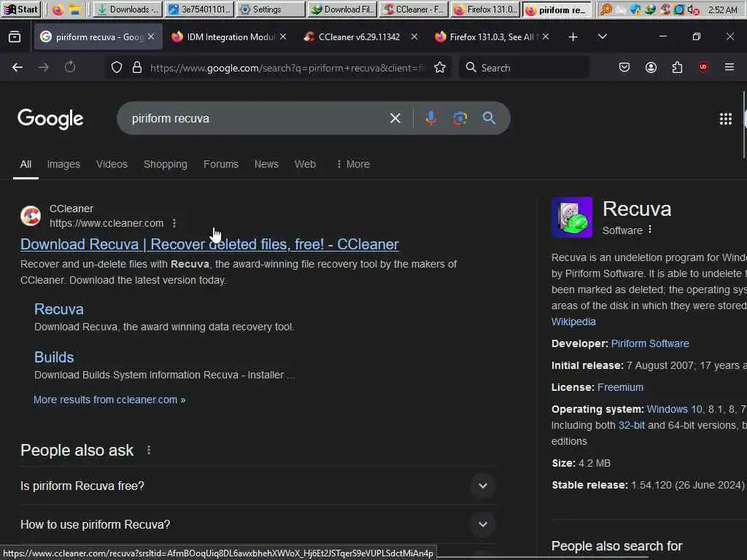Open the three-dot menu beside Software label
Screen dimensions: 747x560
[650, 230]
